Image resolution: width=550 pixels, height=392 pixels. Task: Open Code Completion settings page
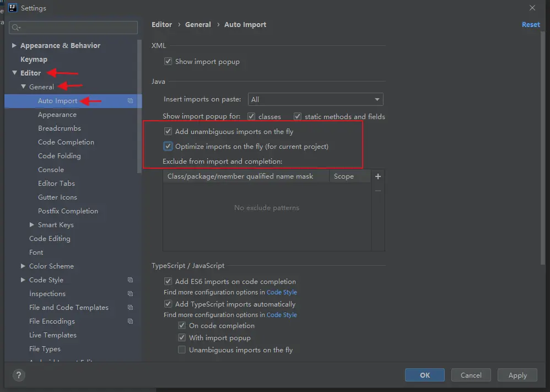[x=66, y=142]
